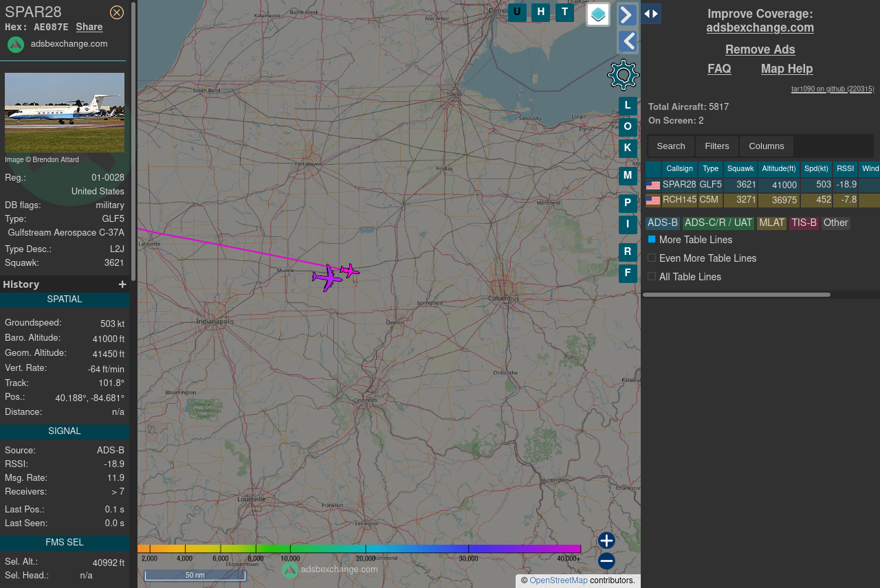
Task: Open the FAQ link
Action: point(720,69)
